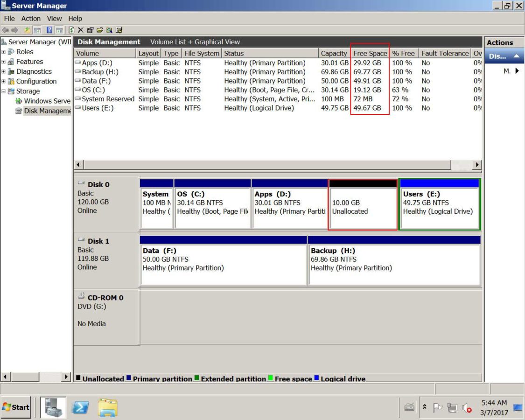525x420 pixels.
Task: Collapse the Storage tree node
Action: [4, 91]
